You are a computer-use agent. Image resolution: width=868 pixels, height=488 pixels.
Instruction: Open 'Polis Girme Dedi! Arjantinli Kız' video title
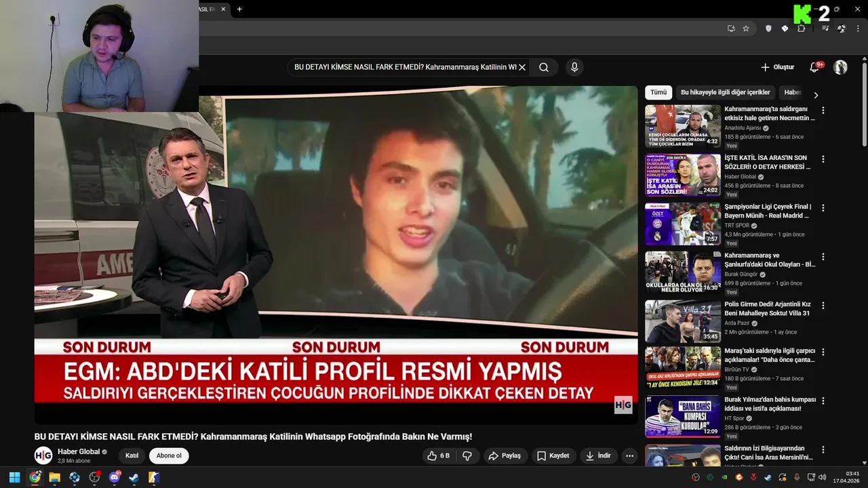768,308
